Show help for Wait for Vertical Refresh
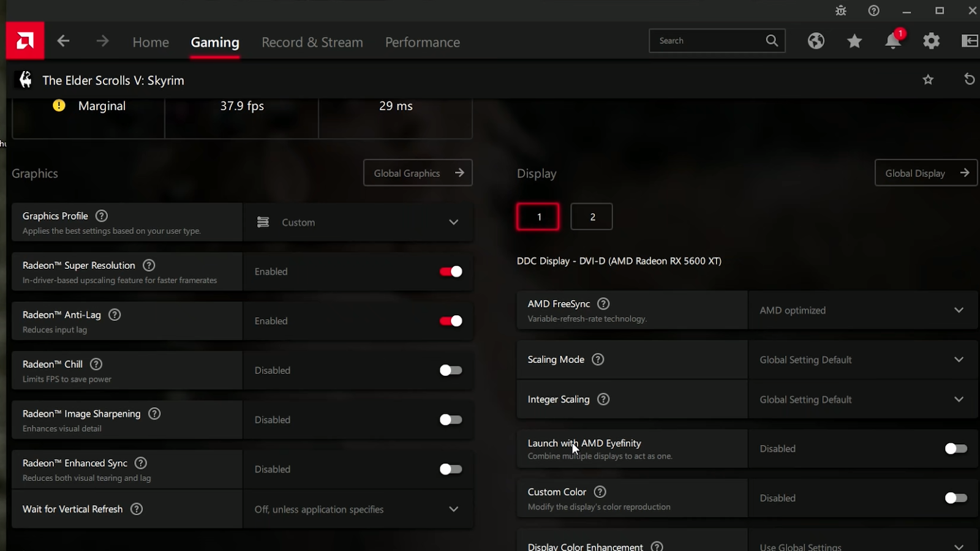 [137, 509]
